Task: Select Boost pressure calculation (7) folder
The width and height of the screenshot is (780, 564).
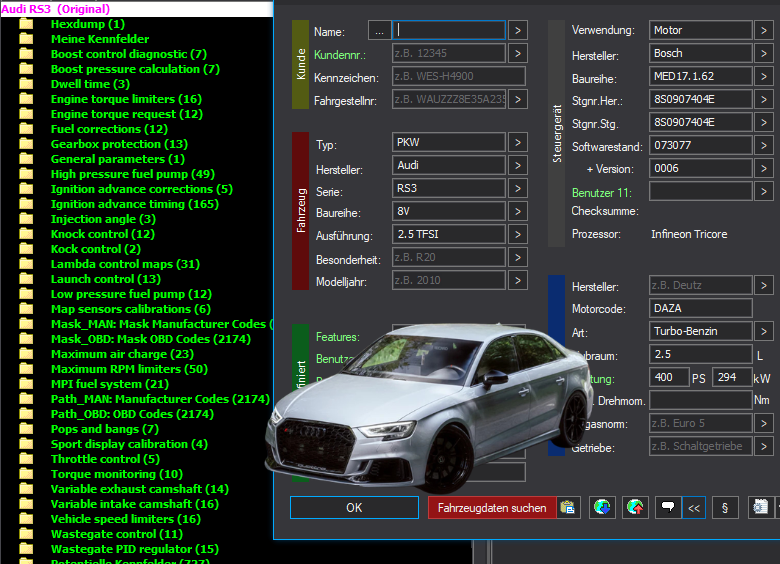Action: (135, 69)
